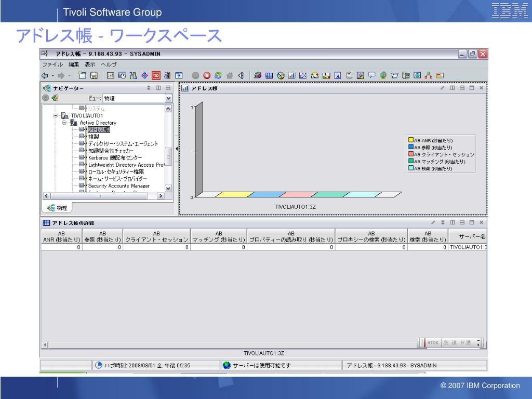
Task: Open the Workflow editor icon
Action: (134, 75)
